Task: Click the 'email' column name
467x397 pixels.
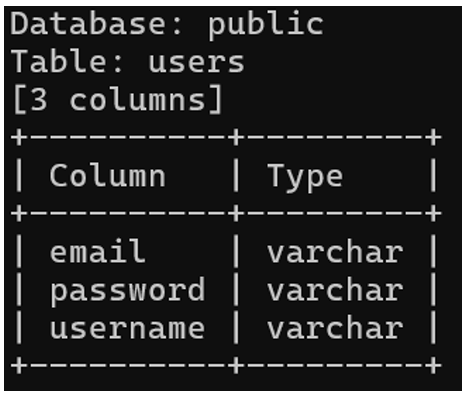Action: point(98,251)
